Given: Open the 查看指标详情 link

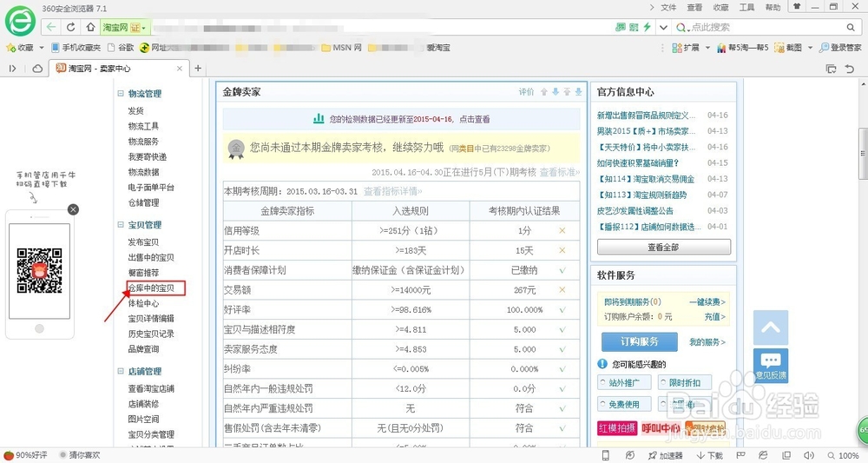Looking at the screenshot, I should click(392, 191).
